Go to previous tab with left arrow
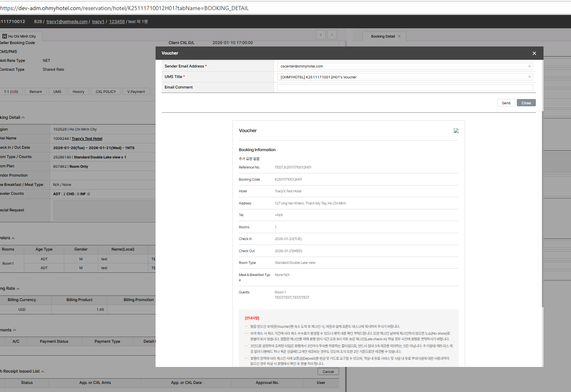The image size is (571, 392). click(321, 35)
